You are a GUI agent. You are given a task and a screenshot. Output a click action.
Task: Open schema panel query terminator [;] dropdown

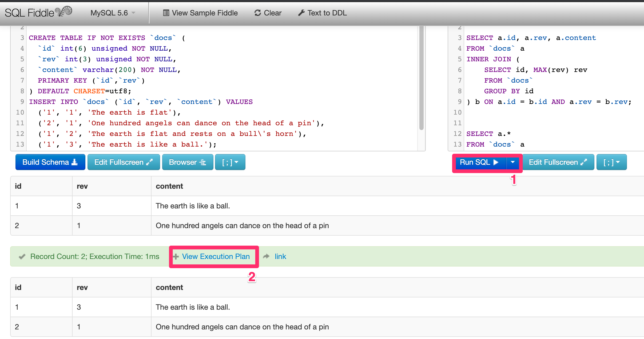pyautogui.click(x=230, y=162)
